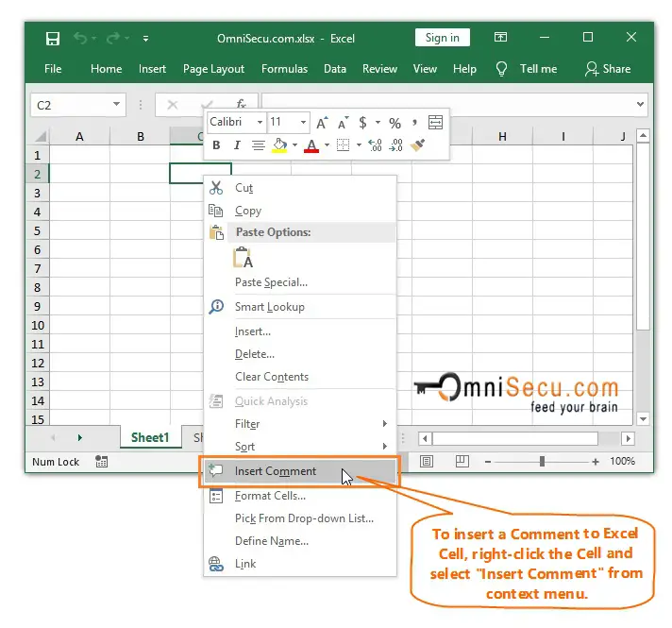Click the Share button

click(608, 69)
